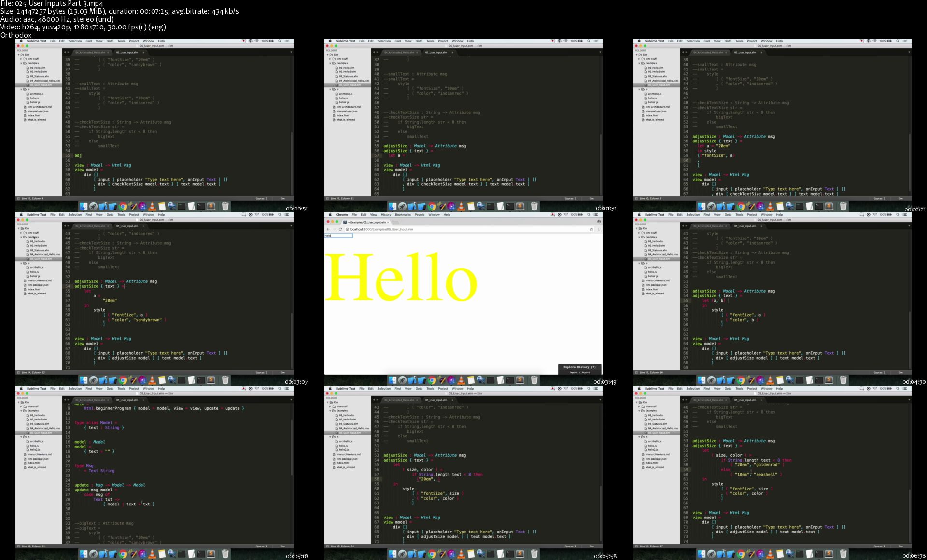Click Chrome's reload button in the 00:03:49 frame
927x560 pixels.
click(340, 229)
